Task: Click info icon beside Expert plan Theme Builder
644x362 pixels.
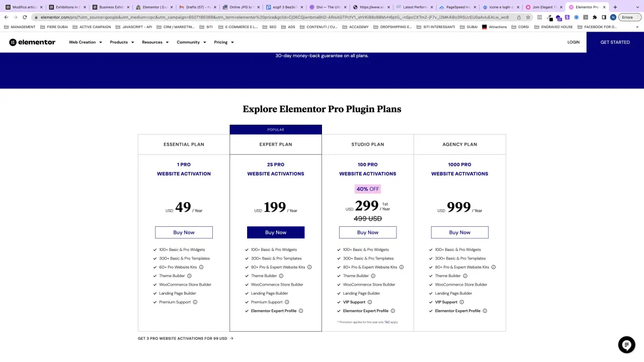Action: (x=281, y=276)
